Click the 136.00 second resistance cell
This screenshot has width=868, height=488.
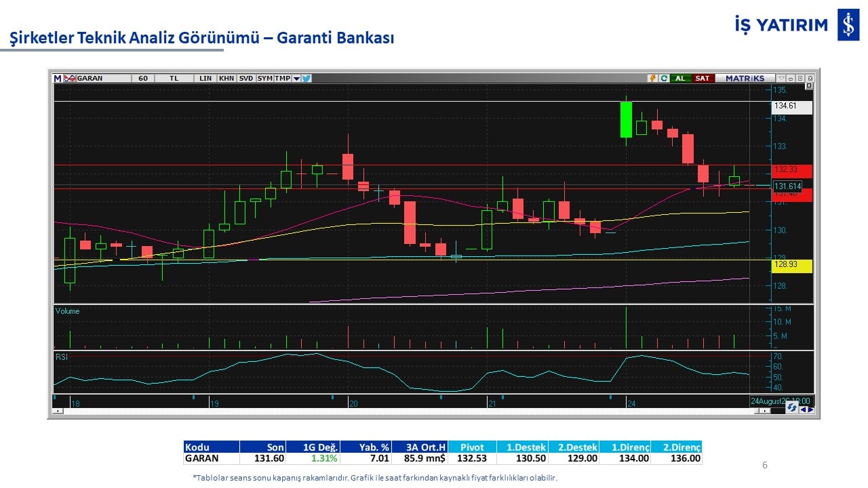coord(677,458)
